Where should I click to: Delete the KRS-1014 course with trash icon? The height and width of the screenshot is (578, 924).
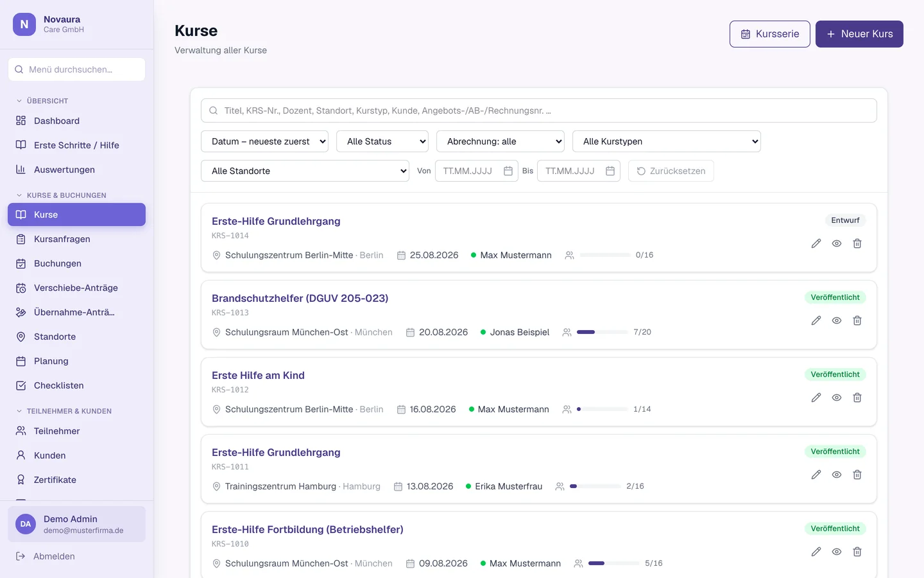coord(857,243)
